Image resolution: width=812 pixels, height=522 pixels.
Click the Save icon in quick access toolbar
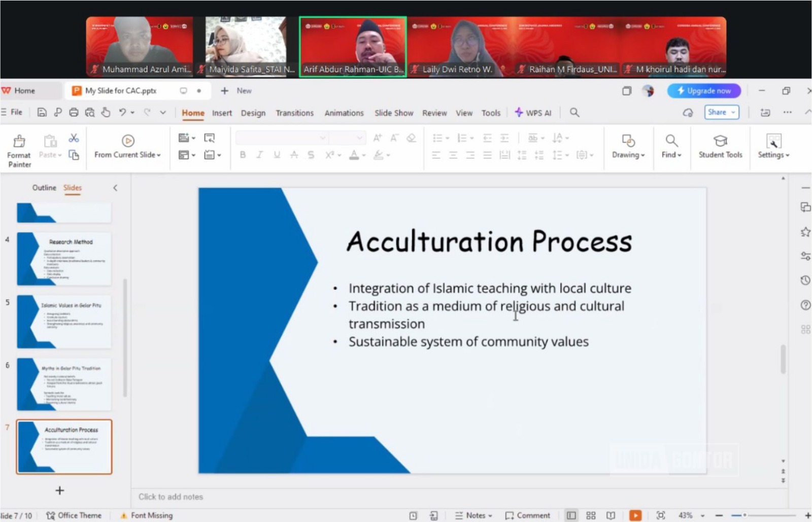click(x=42, y=112)
